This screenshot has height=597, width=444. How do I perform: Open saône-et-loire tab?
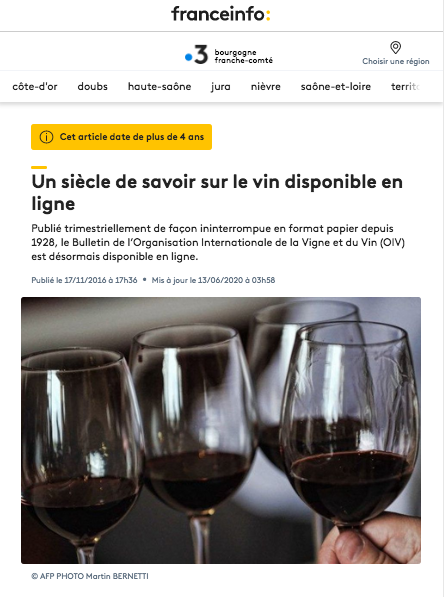coord(336,86)
